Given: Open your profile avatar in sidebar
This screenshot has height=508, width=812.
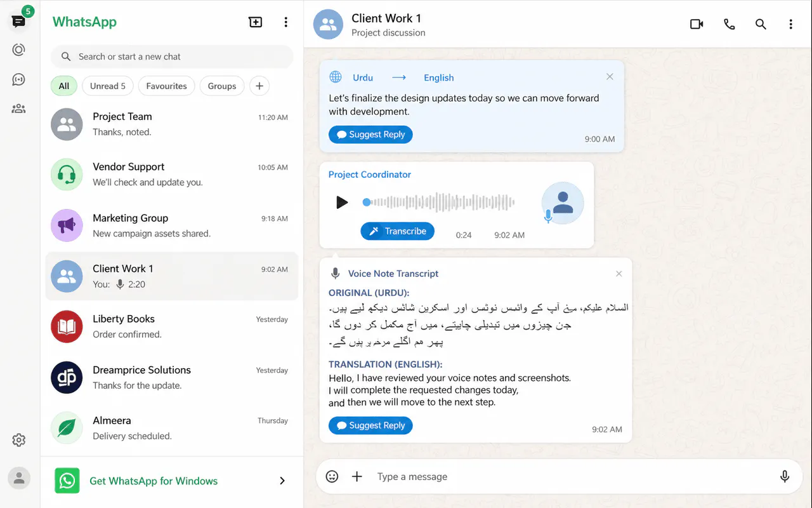Looking at the screenshot, I should click(19, 478).
